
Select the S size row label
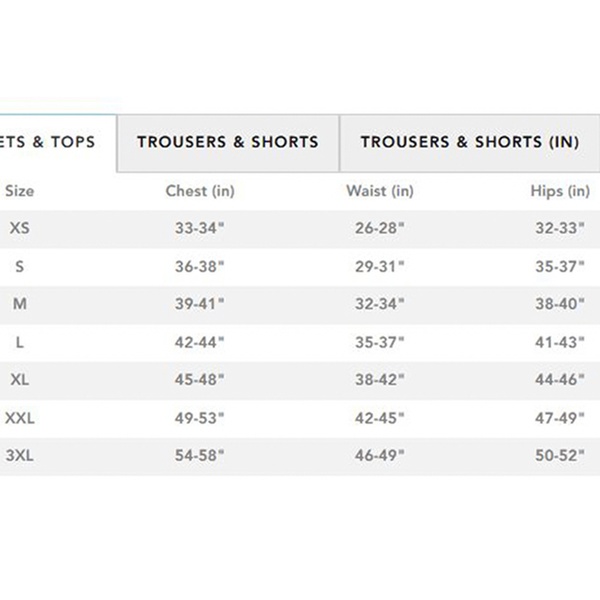pyautogui.click(x=20, y=267)
